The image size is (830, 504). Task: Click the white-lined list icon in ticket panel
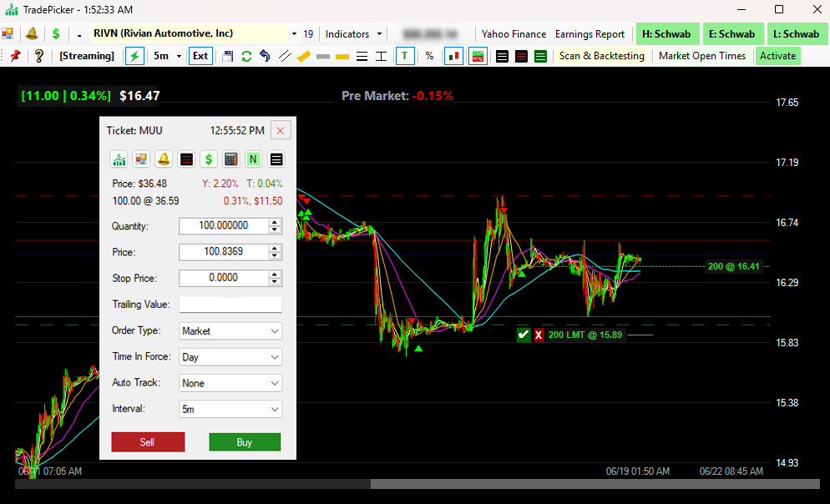tap(276, 159)
